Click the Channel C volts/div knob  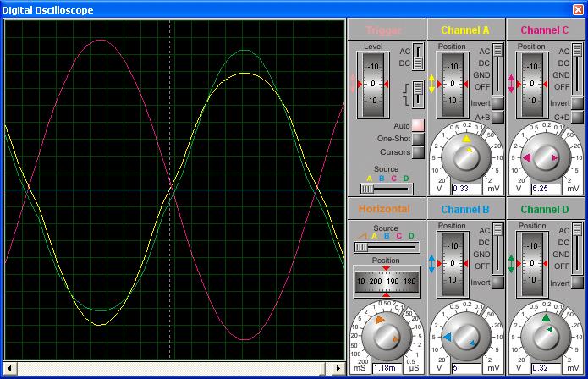pos(545,156)
